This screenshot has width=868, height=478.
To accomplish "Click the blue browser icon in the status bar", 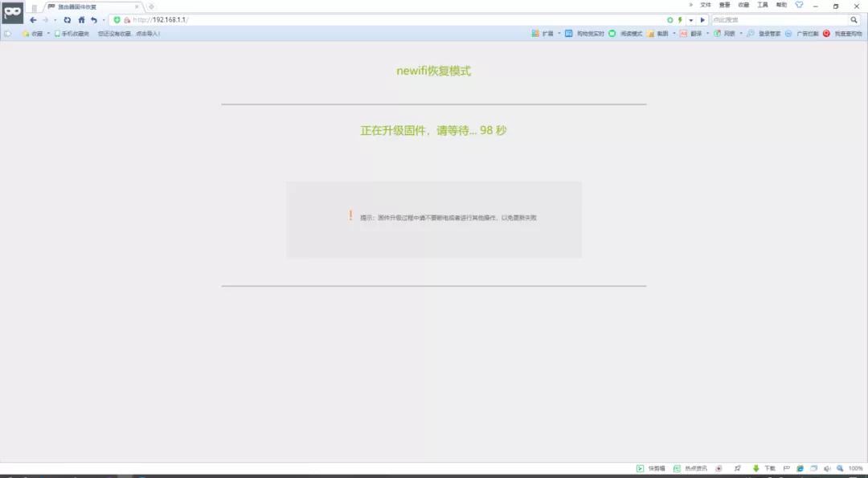I will 800,468.
